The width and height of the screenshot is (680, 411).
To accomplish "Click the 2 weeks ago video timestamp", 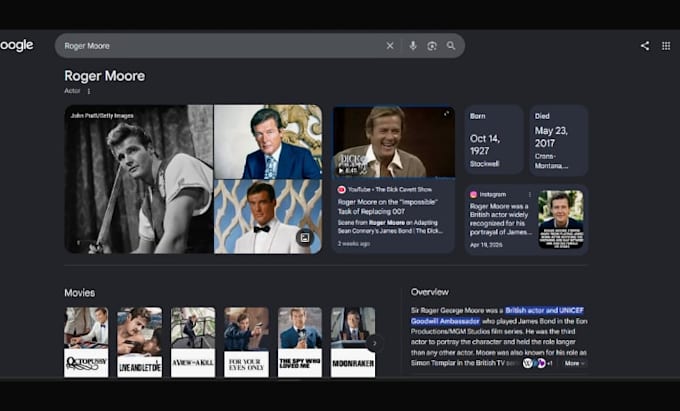I will click(x=353, y=244).
